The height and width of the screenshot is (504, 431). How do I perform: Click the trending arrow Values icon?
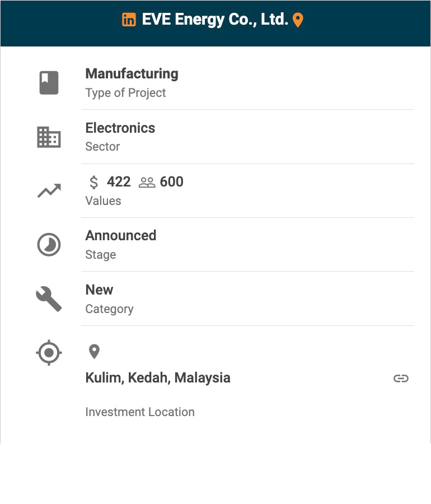49,192
